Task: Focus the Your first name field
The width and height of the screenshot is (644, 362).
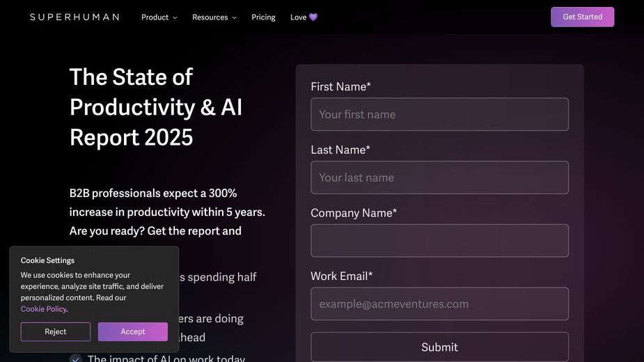Action: [x=439, y=114]
